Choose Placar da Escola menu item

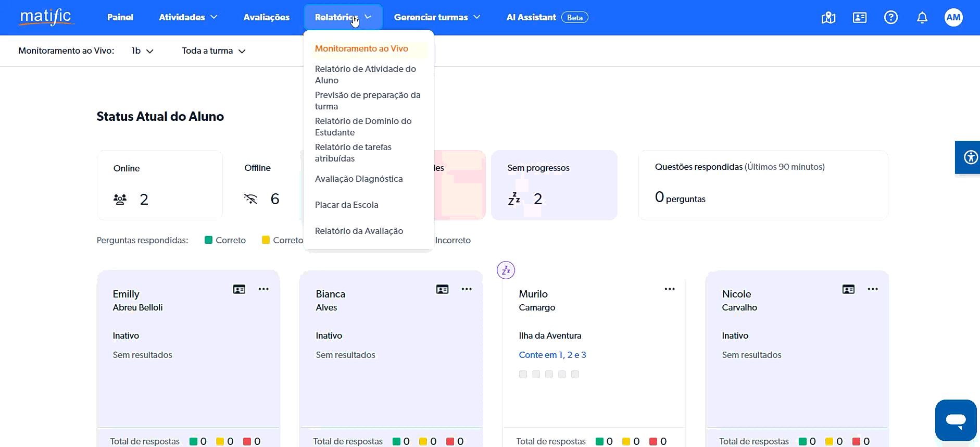click(346, 205)
